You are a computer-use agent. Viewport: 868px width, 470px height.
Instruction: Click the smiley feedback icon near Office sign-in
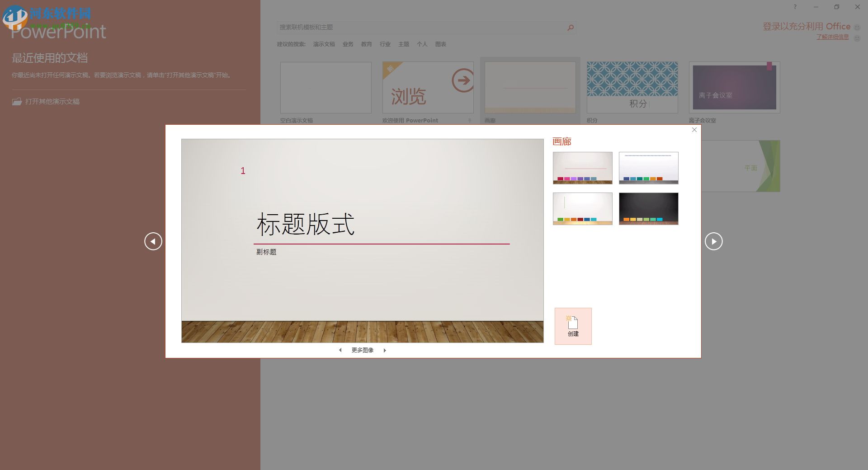click(857, 26)
